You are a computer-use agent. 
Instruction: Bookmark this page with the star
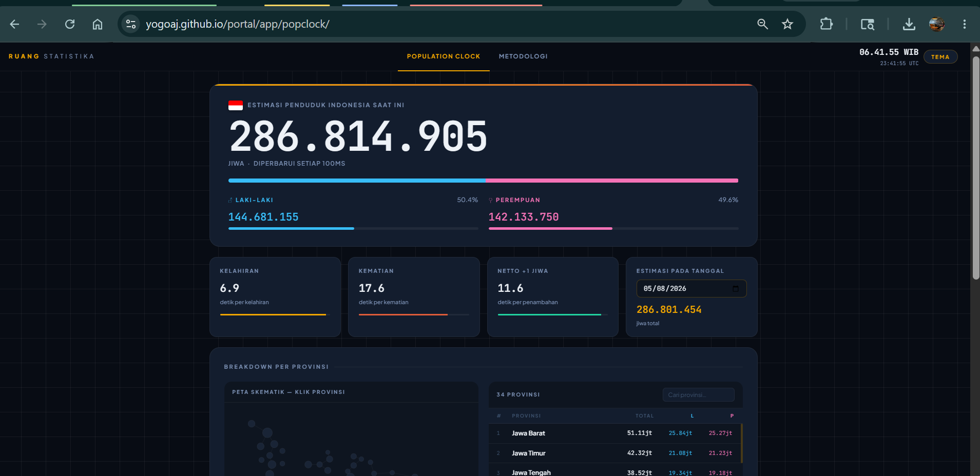point(787,24)
